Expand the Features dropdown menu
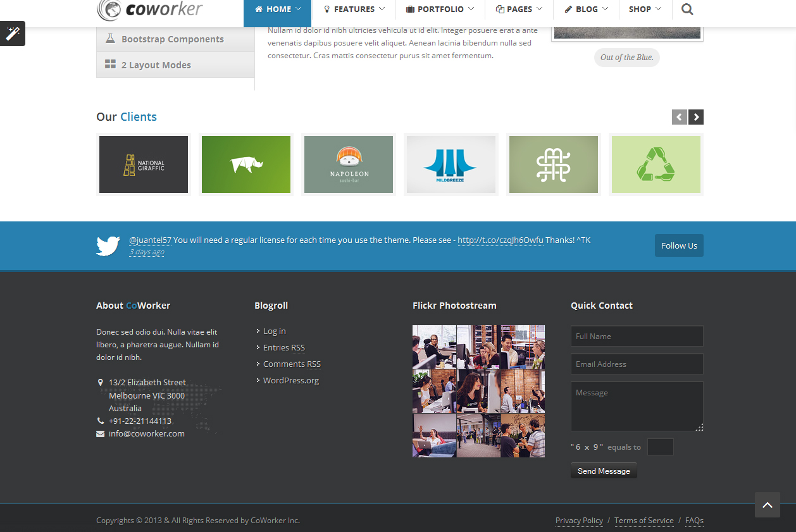The image size is (796, 532). 354,9
